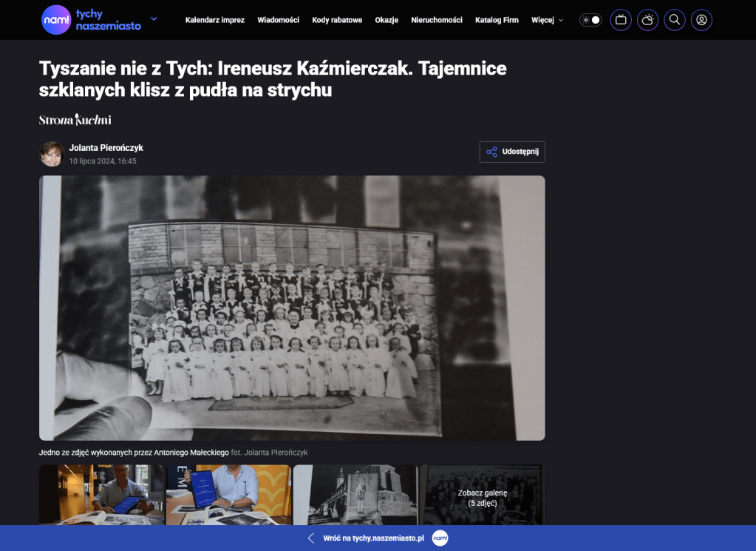Click the nam! logo icon
This screenshot has height=551, width=756.
pos(56,20)
